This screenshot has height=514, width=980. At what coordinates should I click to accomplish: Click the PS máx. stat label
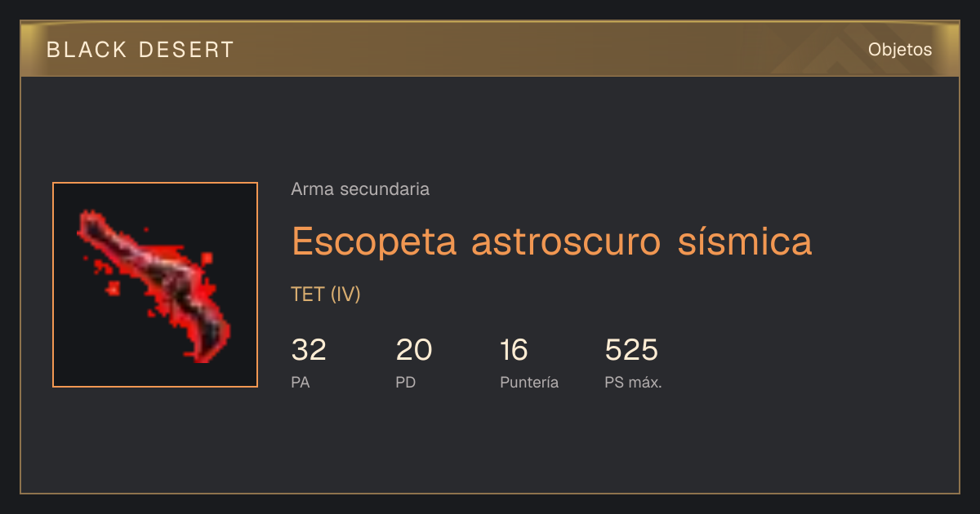coord(634,383)
